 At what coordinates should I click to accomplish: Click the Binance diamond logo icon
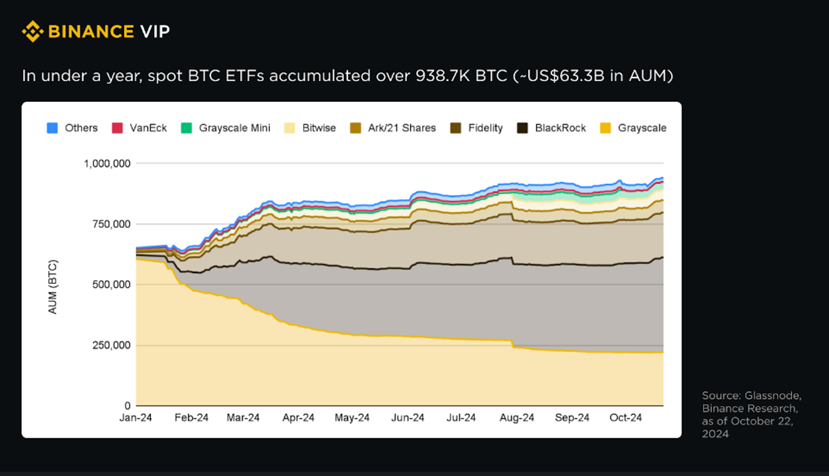pyautogui.click(x=32, y=31)
